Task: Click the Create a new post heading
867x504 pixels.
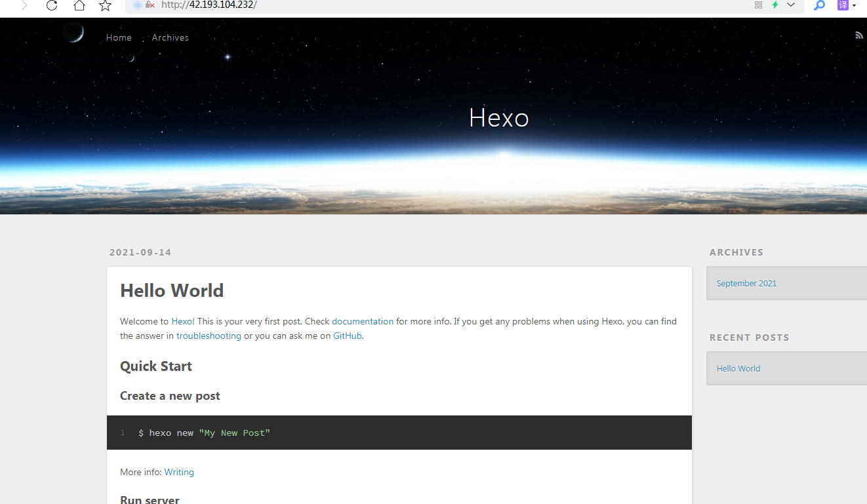Action: [170, 396]
